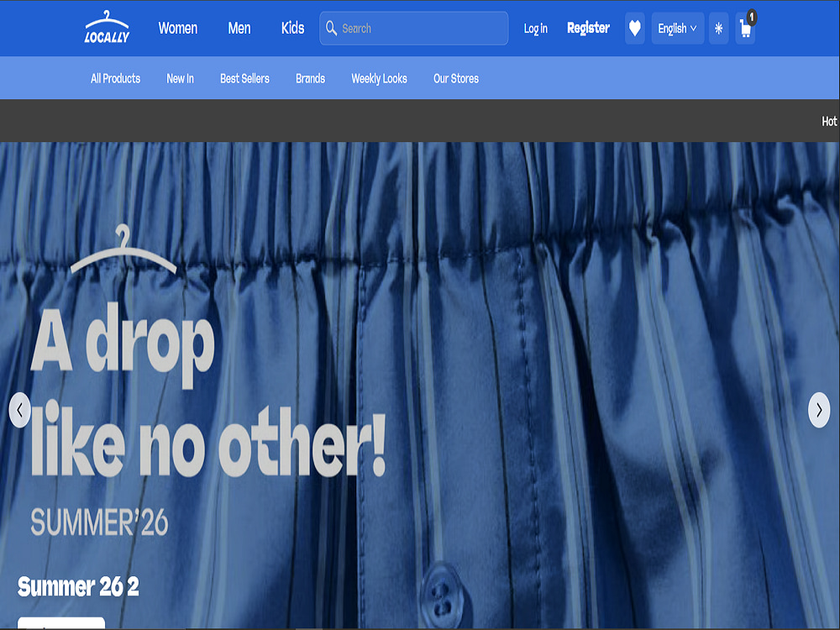Click the search magnifier icon
Image resolution: width=840 pixels, height=630 pixels.
[331, 28]
